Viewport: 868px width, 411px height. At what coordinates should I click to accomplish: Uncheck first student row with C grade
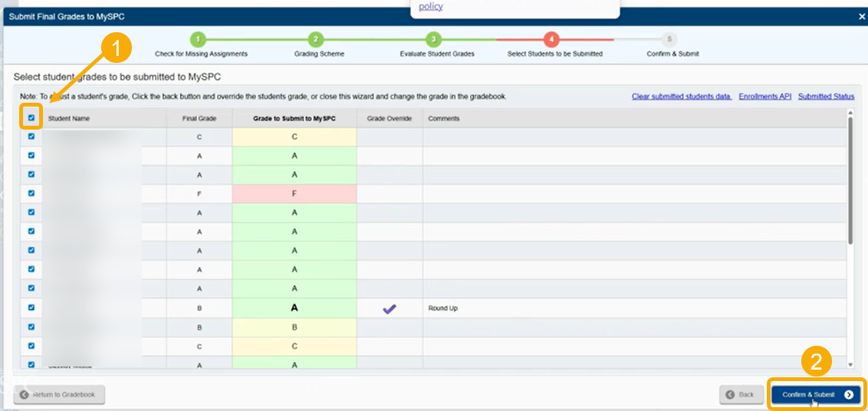pos(31,136)
